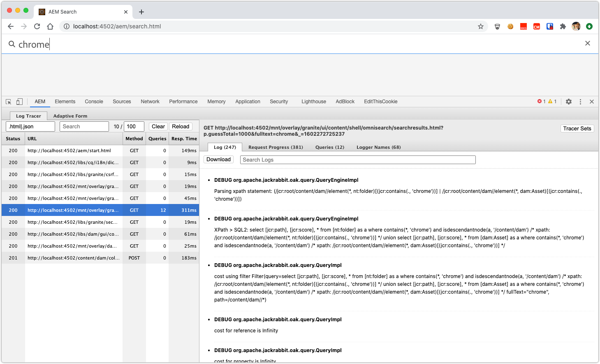Sort by the Resp. Time column header

[x=184, y=139]
